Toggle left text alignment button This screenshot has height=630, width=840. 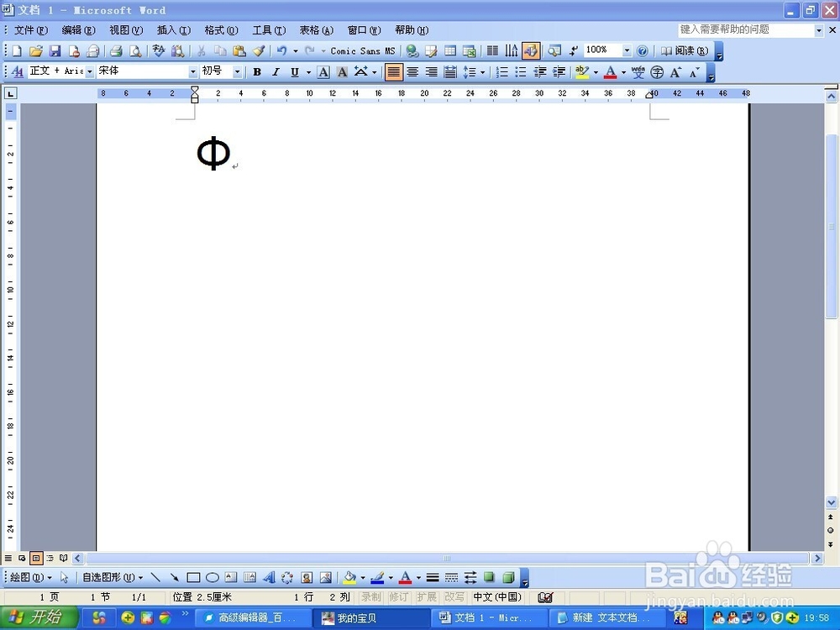394,71
